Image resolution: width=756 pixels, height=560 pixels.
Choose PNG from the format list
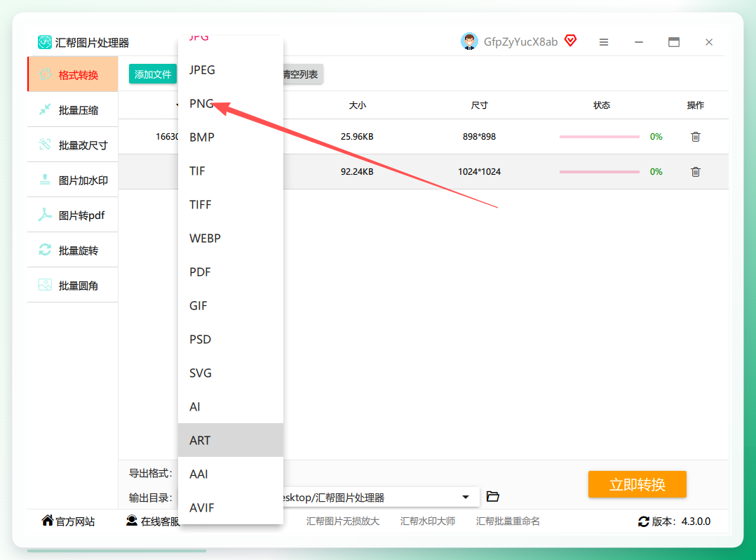point(231,104)
